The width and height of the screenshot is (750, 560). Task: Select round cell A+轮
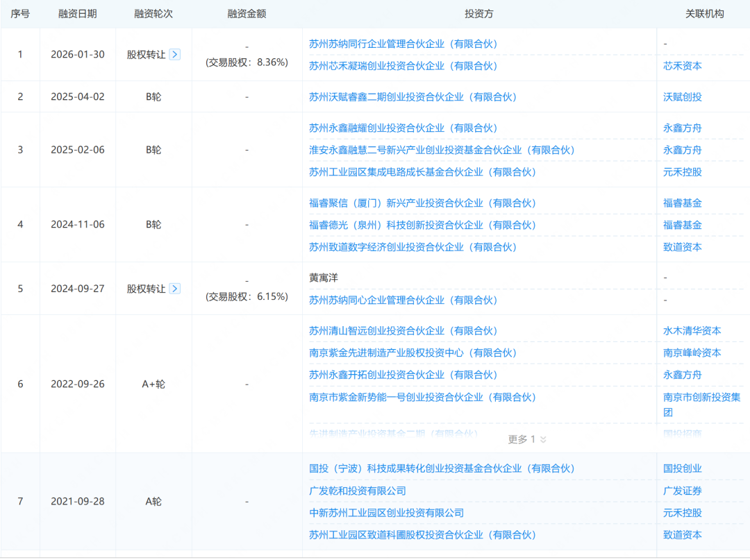[153, 384]
